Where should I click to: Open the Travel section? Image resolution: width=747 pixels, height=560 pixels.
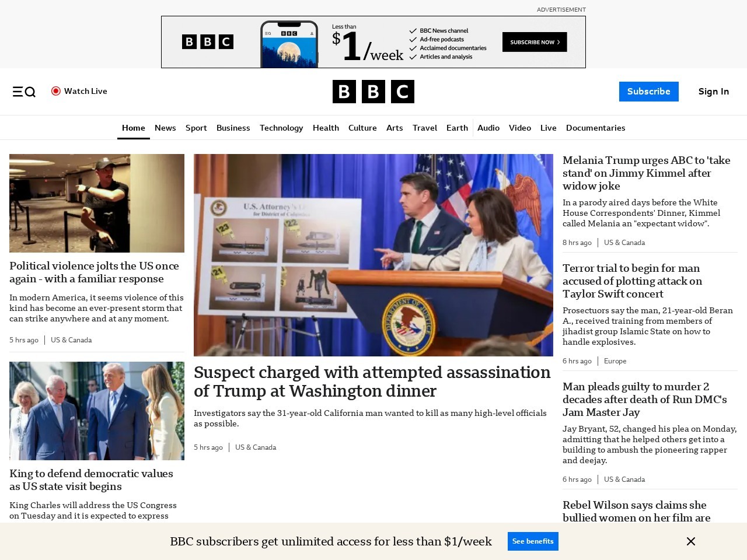(425, 128)
